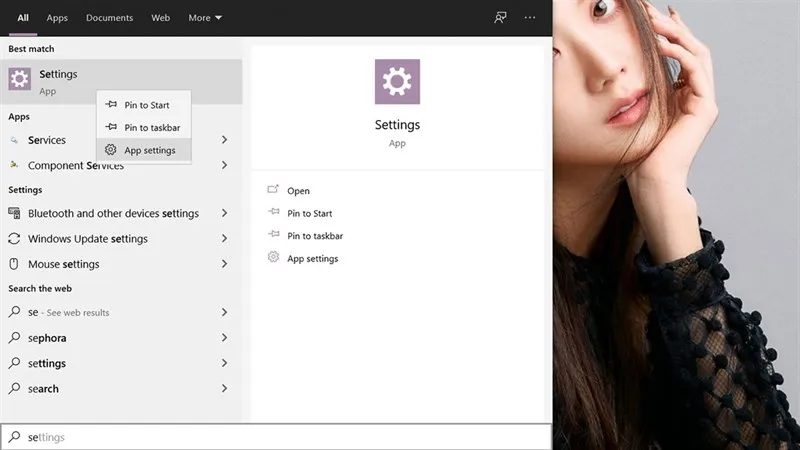Viewport: 800px width, 450px height.
Task: Click the feedback icon in search header
Action: 500,18
